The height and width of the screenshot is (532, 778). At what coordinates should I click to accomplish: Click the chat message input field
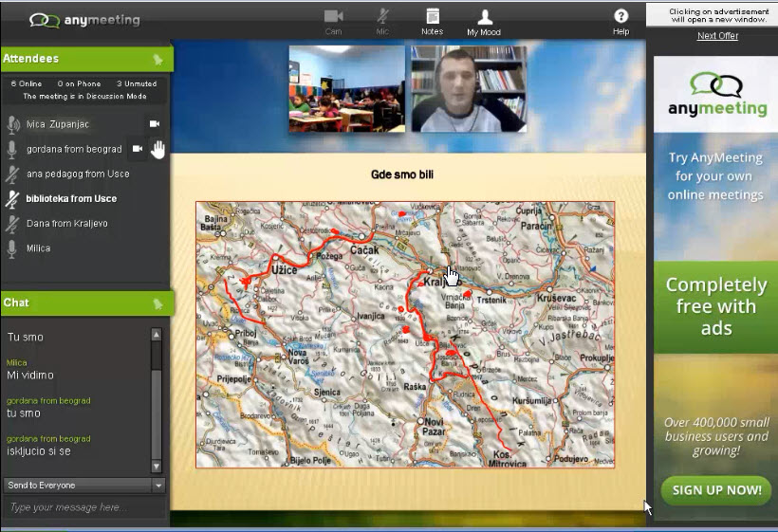(83, 508)
